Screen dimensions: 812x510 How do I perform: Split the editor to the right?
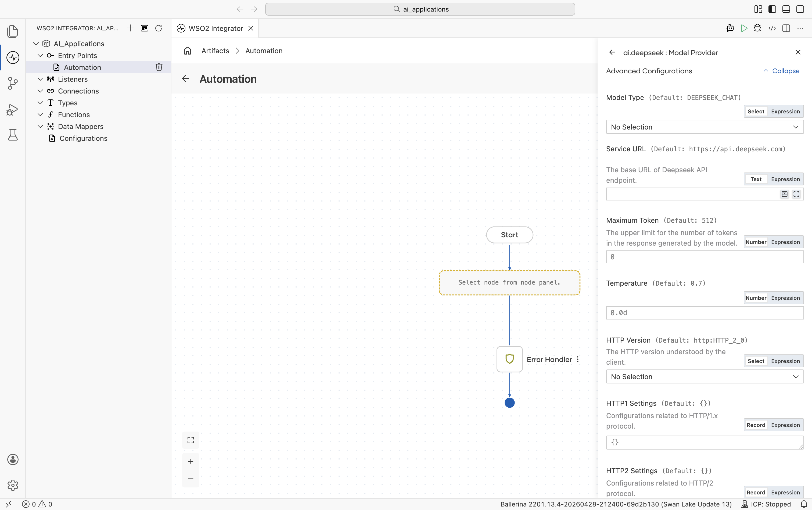pos(786,28)
